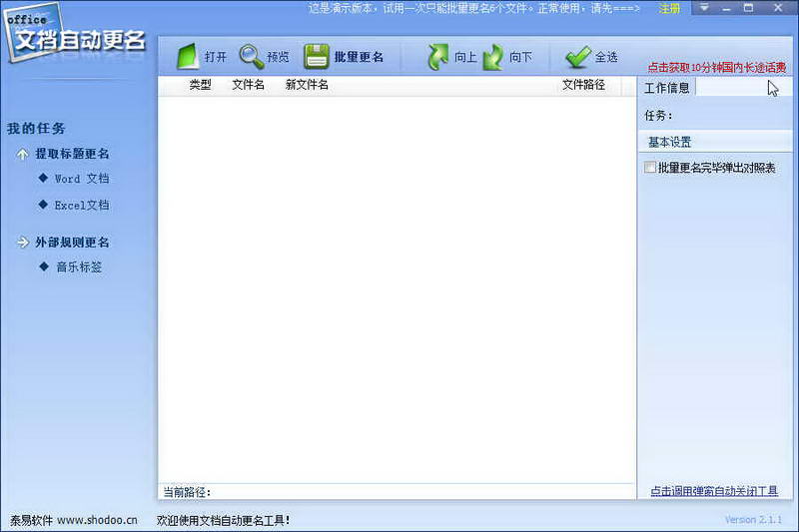Click the green Open (打开) icon
799x532 pixels.
188,57
